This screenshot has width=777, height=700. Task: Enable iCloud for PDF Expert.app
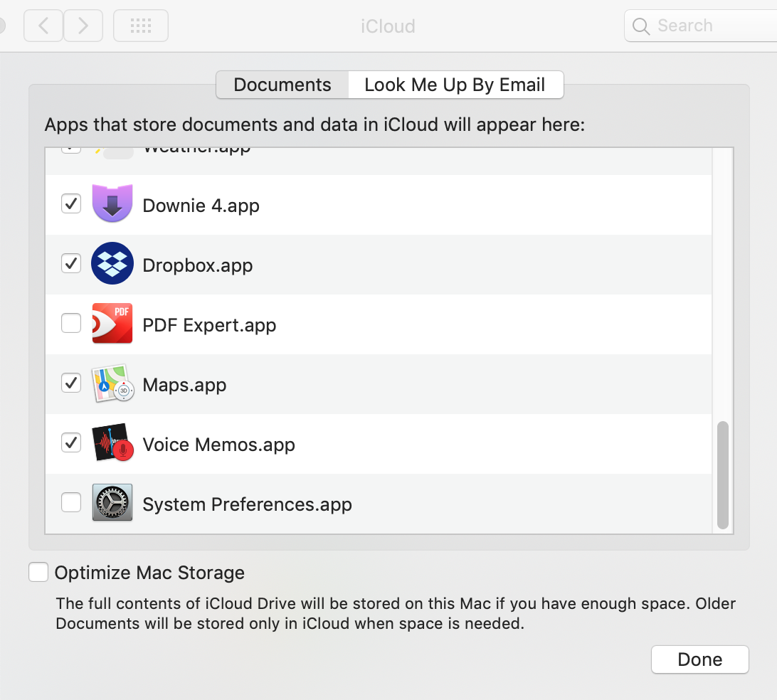pyautogui.click(x=71, y=324)
